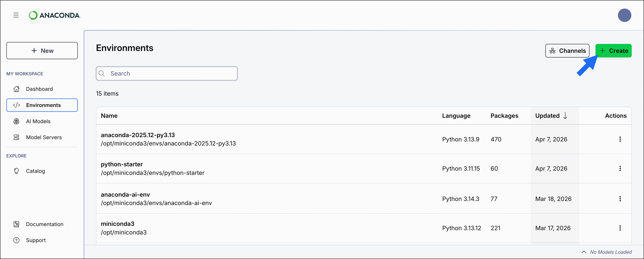
Task: Click the Support help icon
Action: pyautogui.click(x=16, y=240)
